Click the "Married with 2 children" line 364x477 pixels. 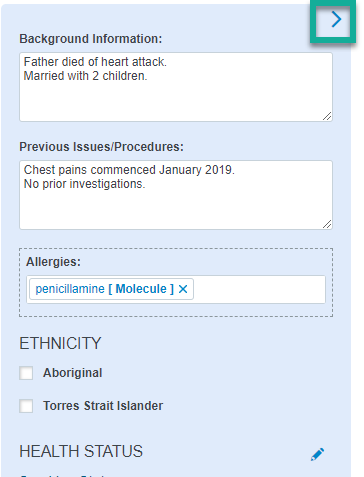[x=85, y=76]
